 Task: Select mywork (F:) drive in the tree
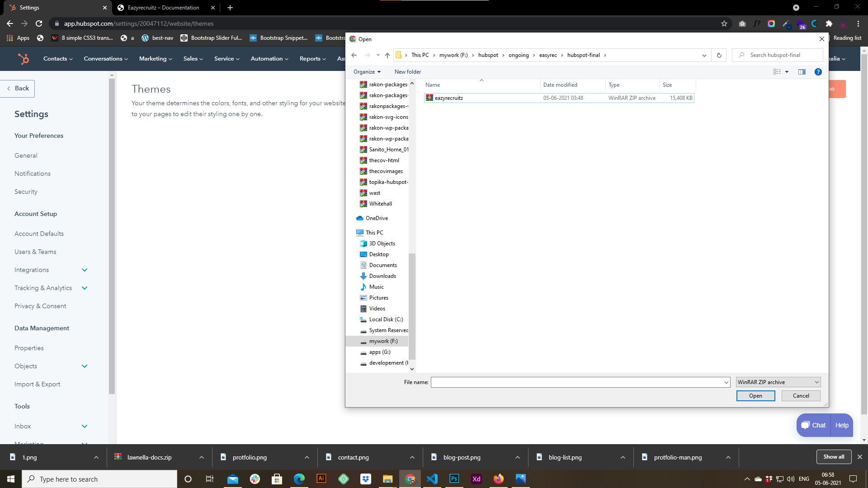(383, 341)
